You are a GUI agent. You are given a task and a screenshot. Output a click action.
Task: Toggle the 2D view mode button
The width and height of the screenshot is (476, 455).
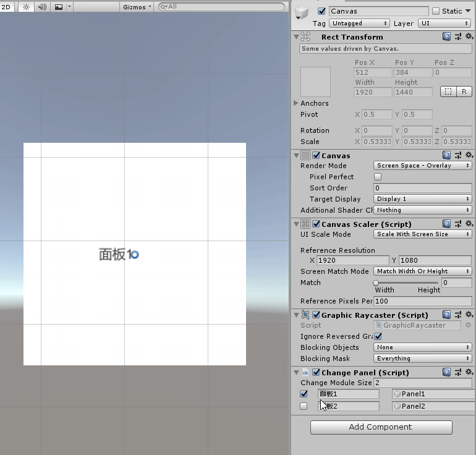[x=7, y=7]
